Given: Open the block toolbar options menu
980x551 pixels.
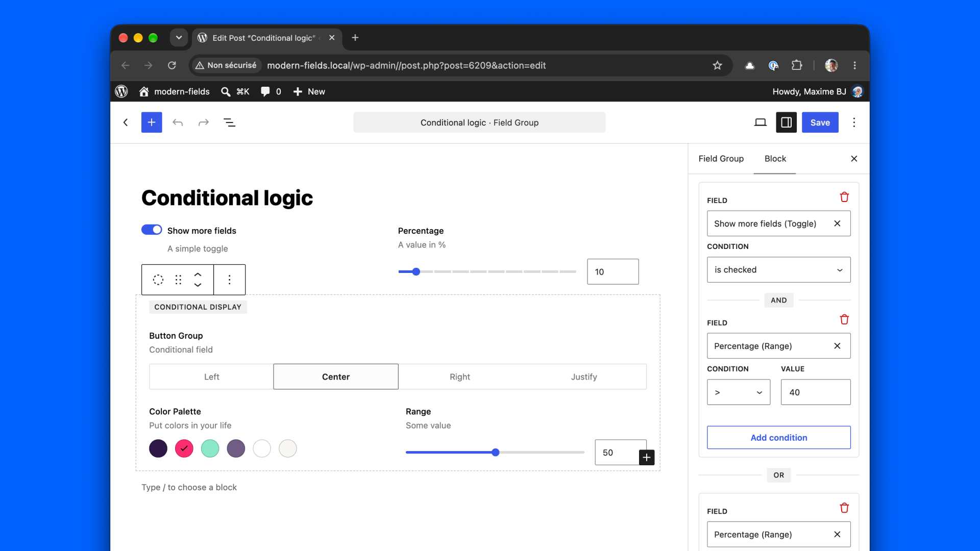Looking at the screenshot, I should [x=230, y=280].
